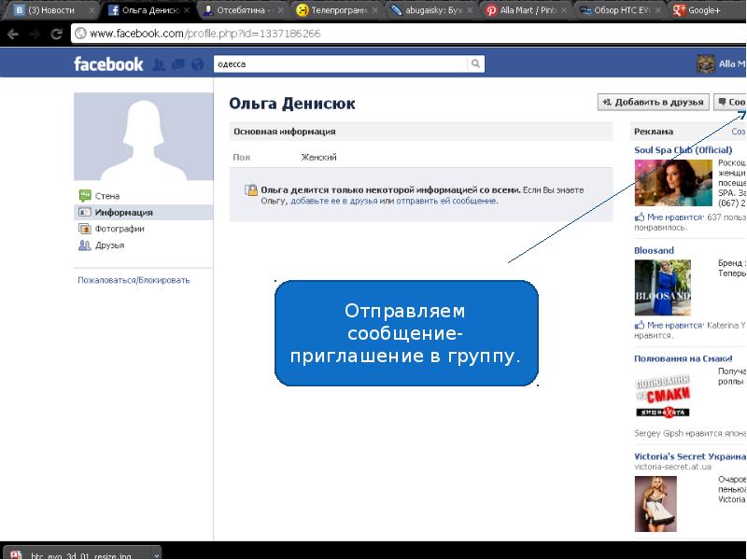Click the Добавить в друзья button
747x560 pixels.
(654, 103)
